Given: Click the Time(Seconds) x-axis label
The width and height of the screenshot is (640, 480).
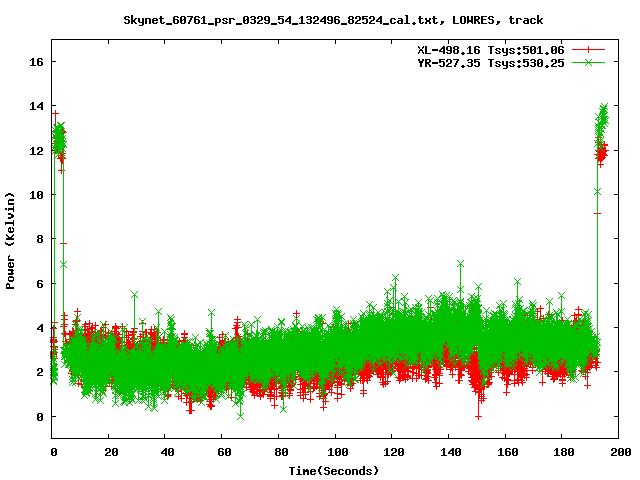Looking at the screenshot, I should (334, 471).
